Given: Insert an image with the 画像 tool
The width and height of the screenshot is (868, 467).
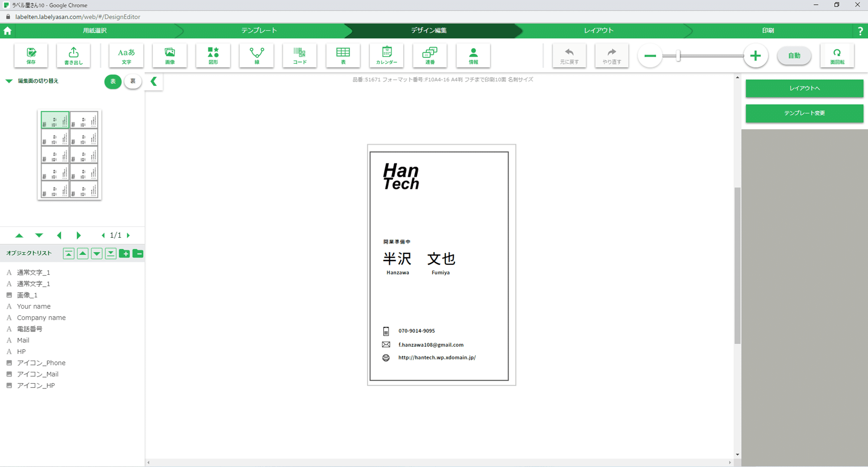Looking at the screenshot, I should click(x=170, y=56).
